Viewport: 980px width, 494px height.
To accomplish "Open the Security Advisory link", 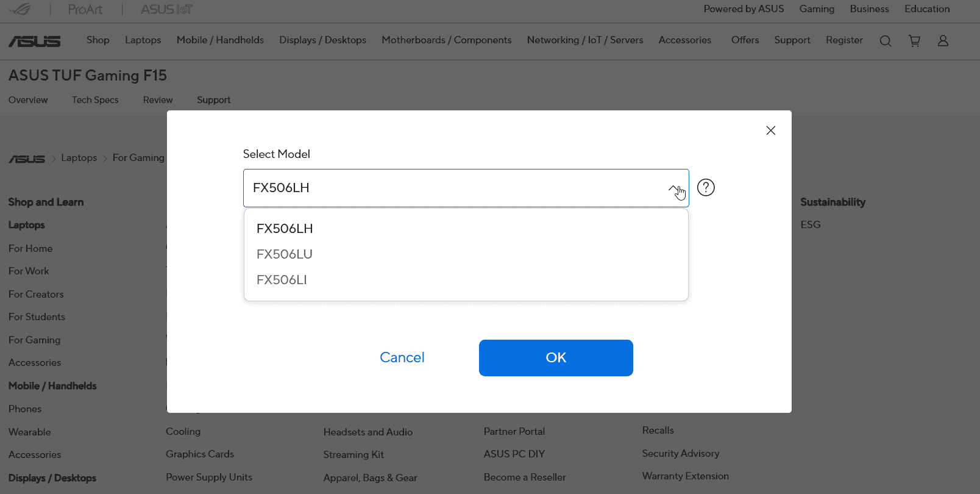I will coord(681,454).
